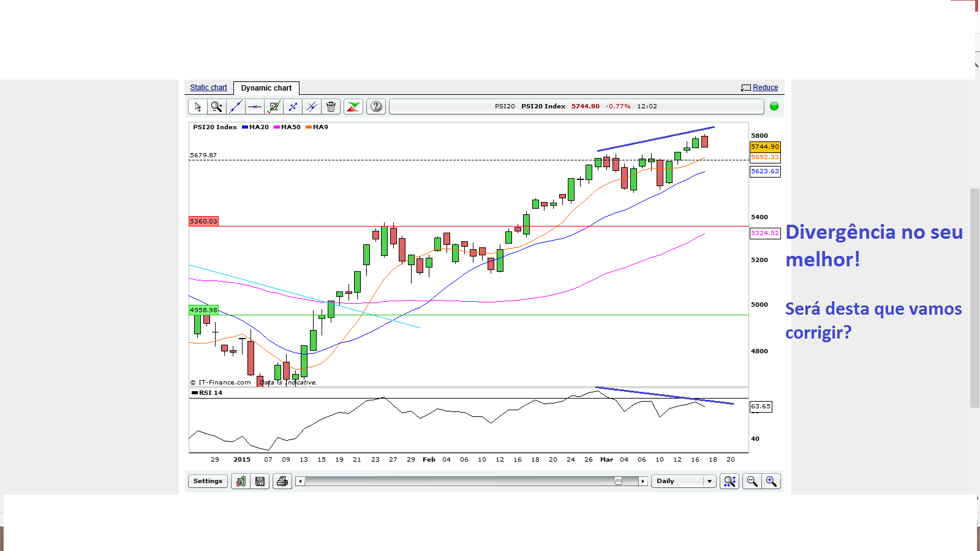
Task: Click the 5692.33 MA9 value tag
Action: point(765,157)
